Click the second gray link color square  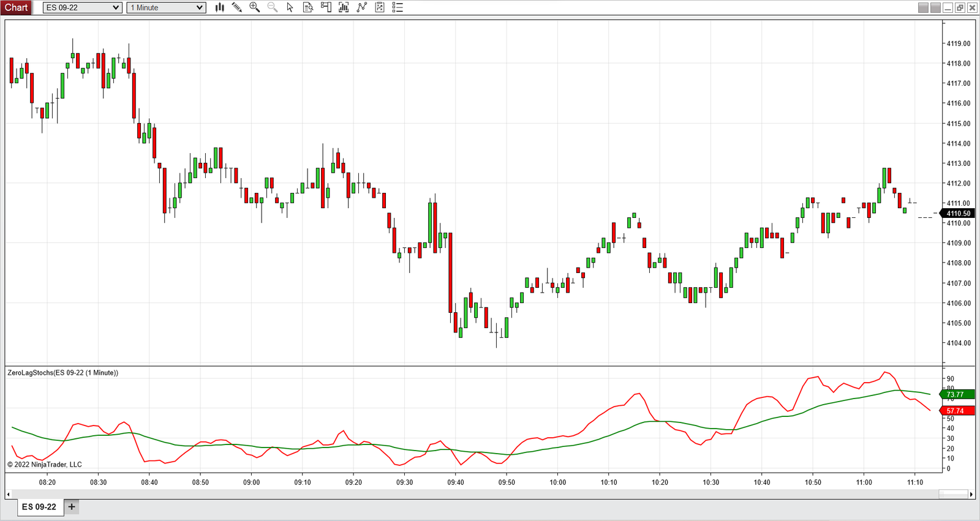(935, 7)
